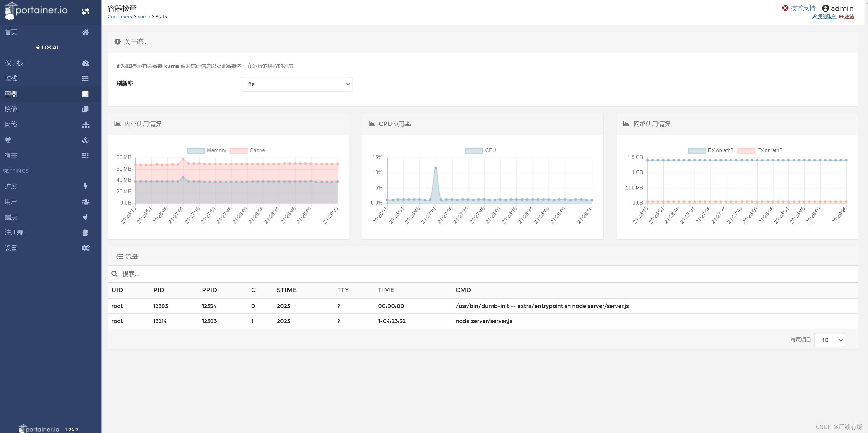Sort processes by UID column header
868x433 pixels.
[117, 290]
